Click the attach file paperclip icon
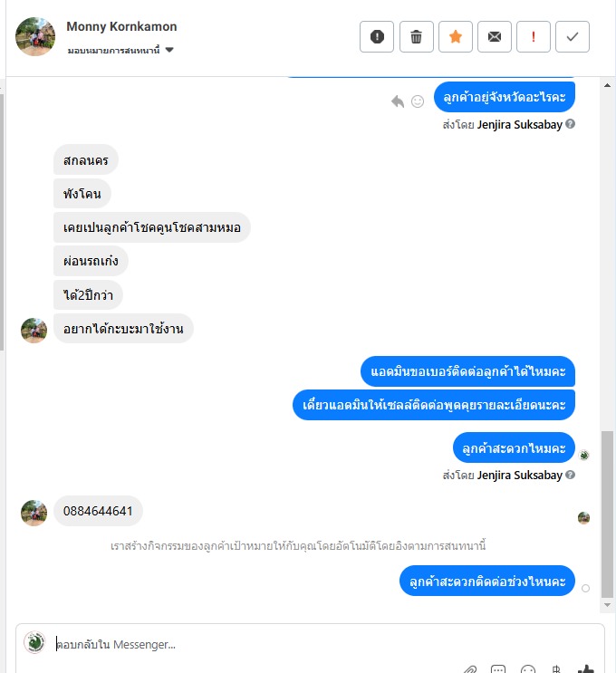The width and height of the screenshot is (616, 673). tap(470, 669)
